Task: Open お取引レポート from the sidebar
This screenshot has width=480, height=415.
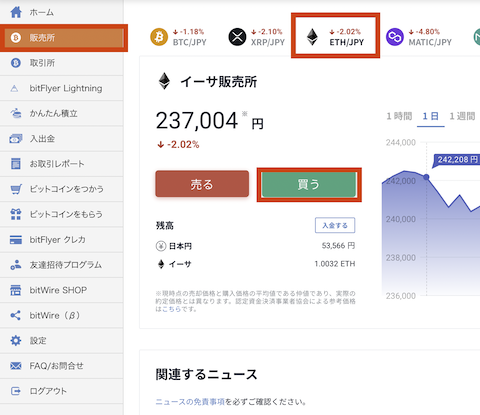Action: click(x=62, y=164)
